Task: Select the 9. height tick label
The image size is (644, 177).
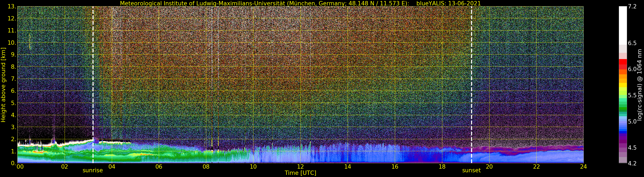Action: [14, 55]
